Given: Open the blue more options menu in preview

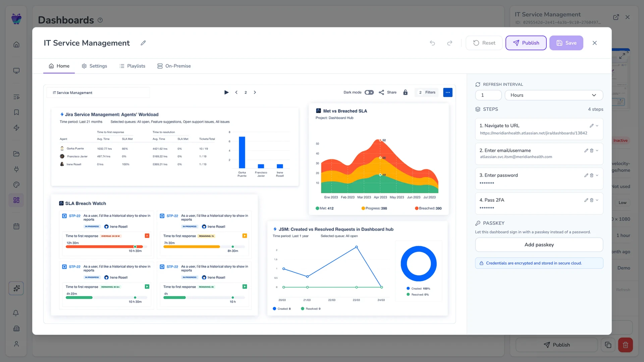Looking at the screenshot, I should click(448, 93).
